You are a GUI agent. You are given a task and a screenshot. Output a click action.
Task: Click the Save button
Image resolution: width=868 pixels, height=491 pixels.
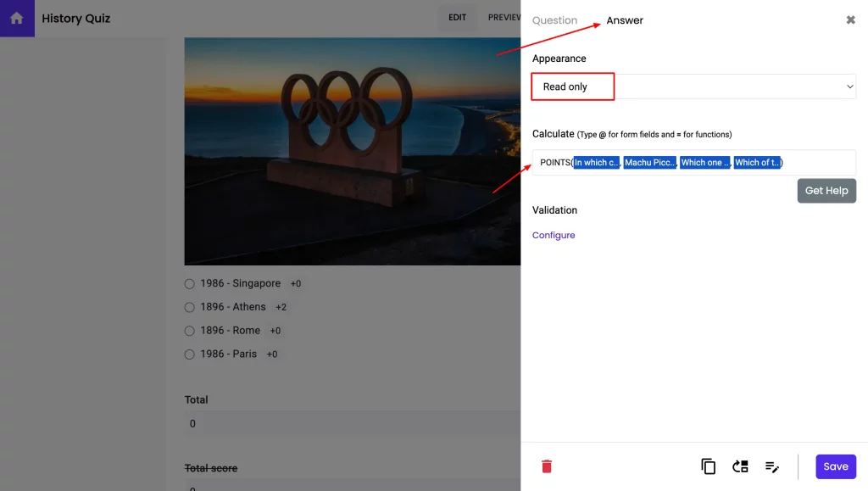click(835, 466)
